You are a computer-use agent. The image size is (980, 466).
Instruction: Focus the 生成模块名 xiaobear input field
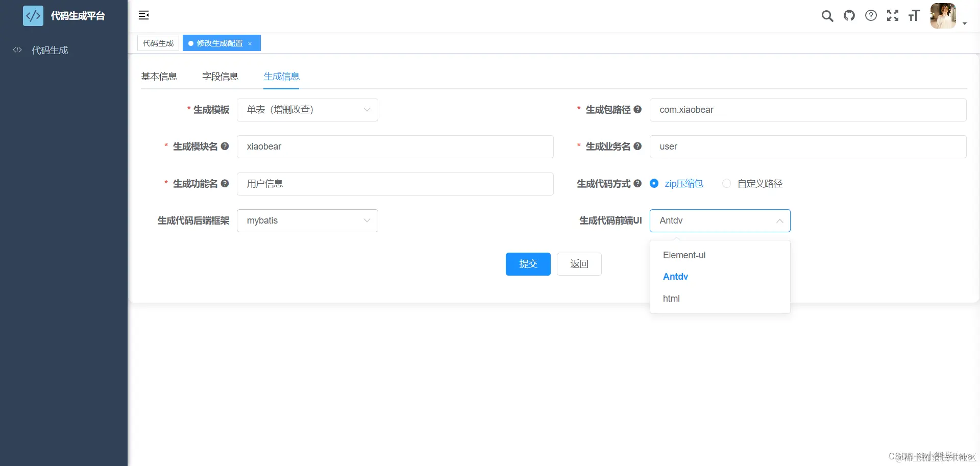coord(395,146)
